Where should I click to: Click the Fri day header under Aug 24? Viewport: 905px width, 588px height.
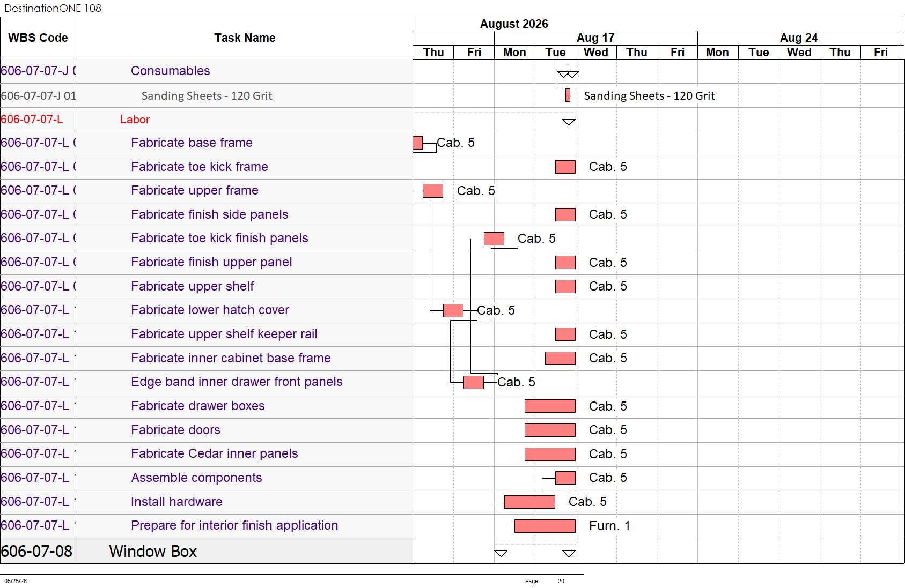click(x=881, y=53)
